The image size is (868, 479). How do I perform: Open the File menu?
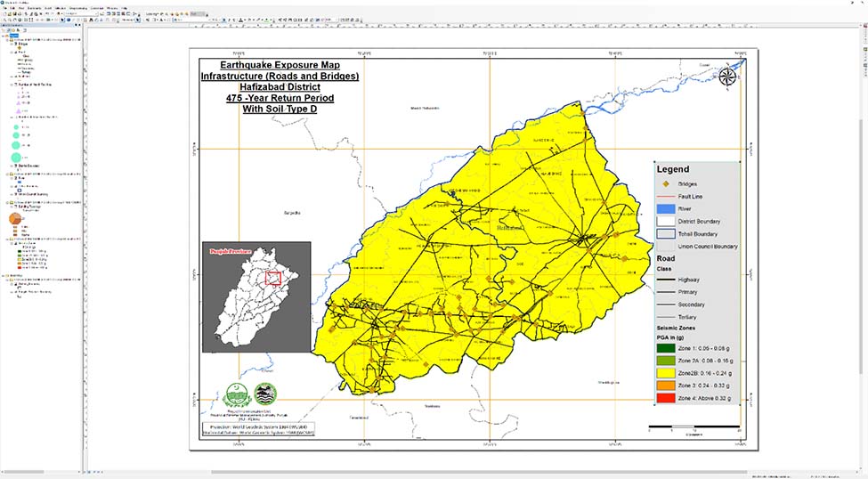pos(5,8)
